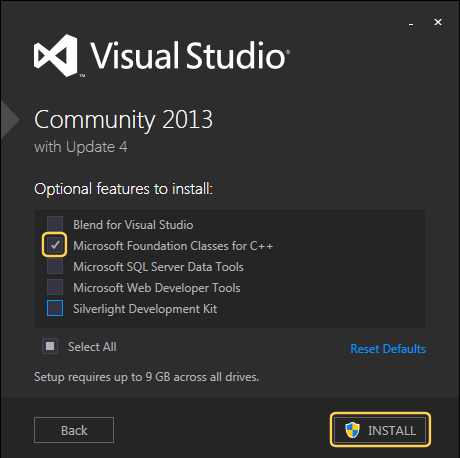Click "Microsoft Foundation Classes for C++" label
This screenshot has width=460, height=458.
coord(173,246)
